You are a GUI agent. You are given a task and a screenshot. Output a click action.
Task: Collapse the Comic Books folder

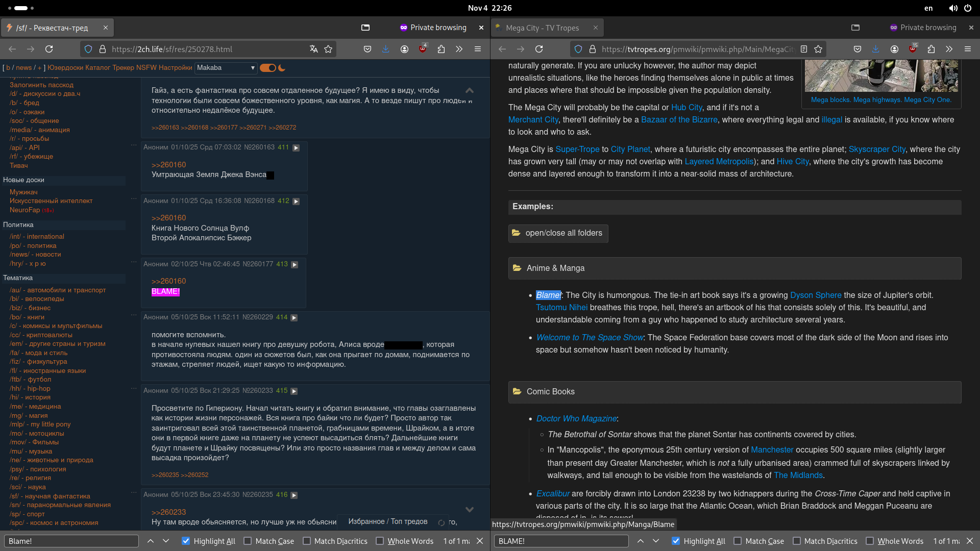tap(550, 391)
